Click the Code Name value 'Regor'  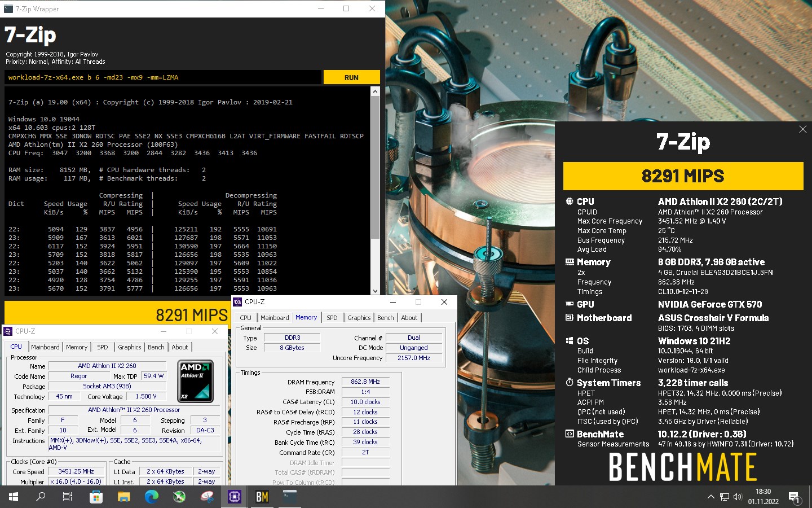click(78, 376)
